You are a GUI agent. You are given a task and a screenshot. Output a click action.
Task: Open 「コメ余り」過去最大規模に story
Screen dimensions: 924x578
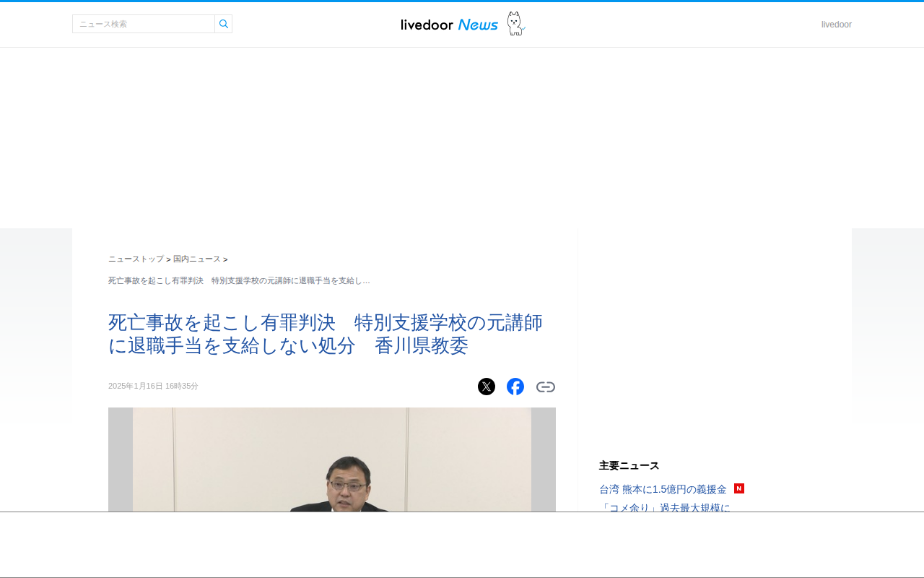pyautogui.click(x=665, y=506)
